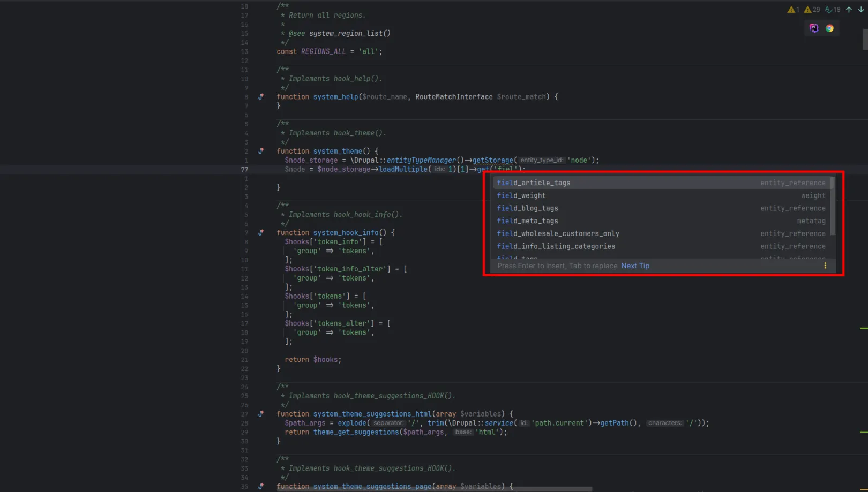Click the gutter icon beside system_theme_suggestions_html
Viewport: 868px width, 492px height.
(261, 414)
